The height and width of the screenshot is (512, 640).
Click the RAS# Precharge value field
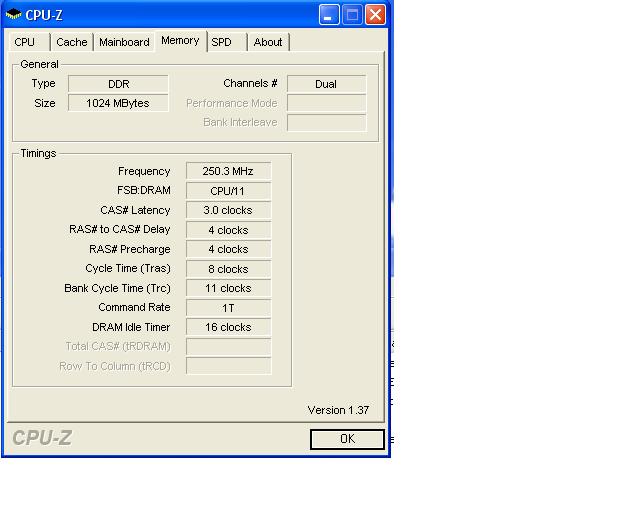pos(229,249)
